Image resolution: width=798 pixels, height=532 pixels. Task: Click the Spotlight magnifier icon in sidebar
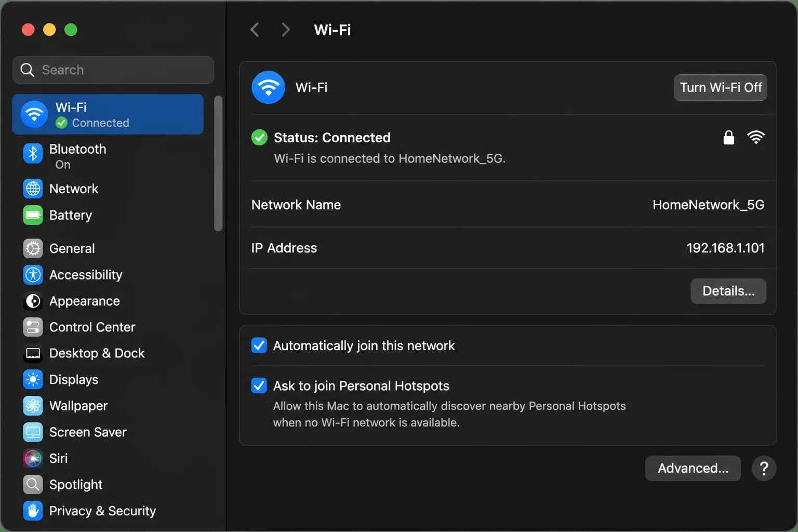click(33, 485)
